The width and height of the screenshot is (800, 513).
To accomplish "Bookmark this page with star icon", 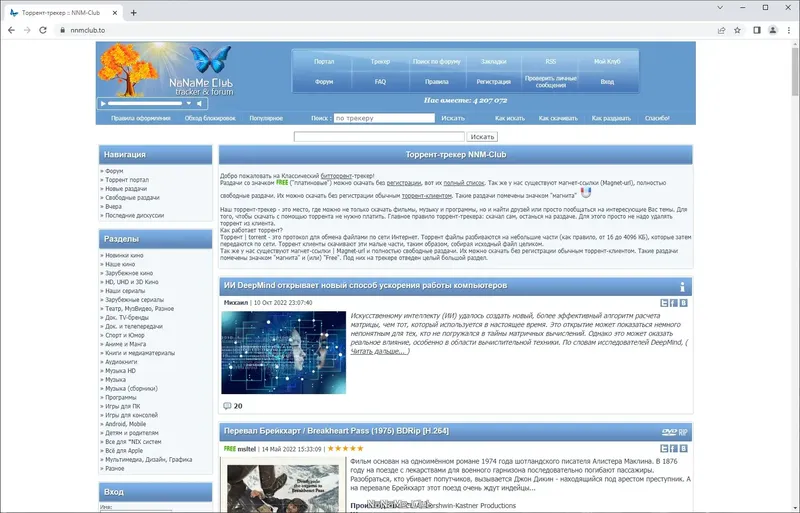I will (x=737, y=30).
